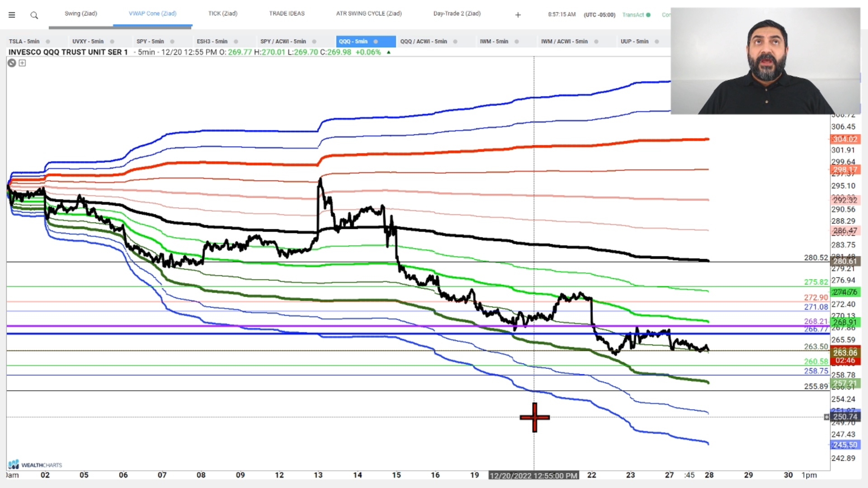
Task: Open the Day-Trade 2 (Ziad) workspace
Action: 457,14
